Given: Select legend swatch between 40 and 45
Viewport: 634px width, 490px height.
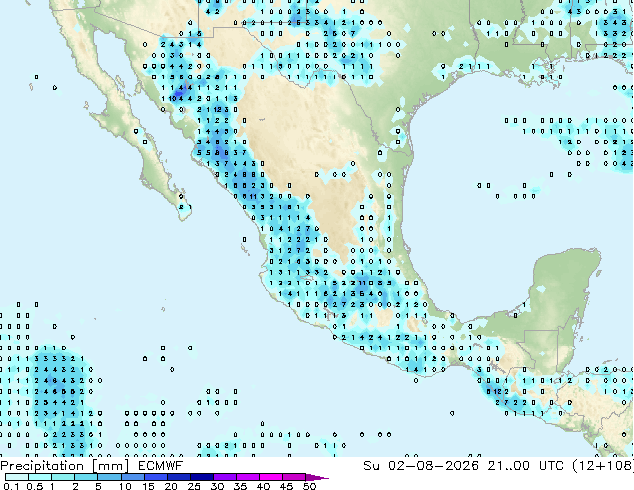Looking at the screenshot, I should tap(271, 477).
